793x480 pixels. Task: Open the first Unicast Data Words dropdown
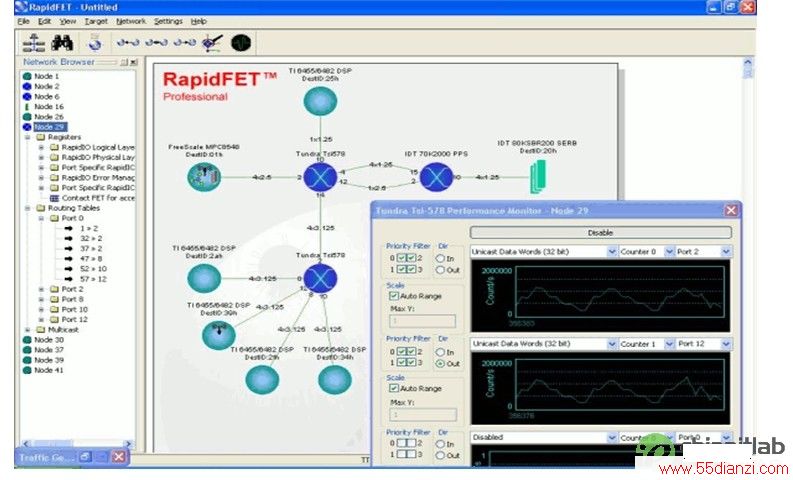612,251
